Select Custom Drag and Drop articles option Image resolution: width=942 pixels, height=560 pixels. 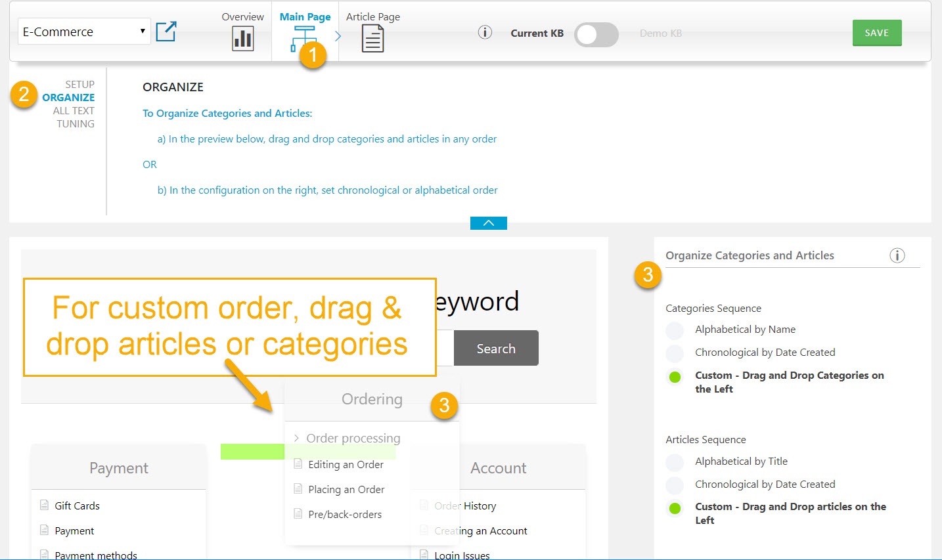pyautogui.click(x=675, y=508)
